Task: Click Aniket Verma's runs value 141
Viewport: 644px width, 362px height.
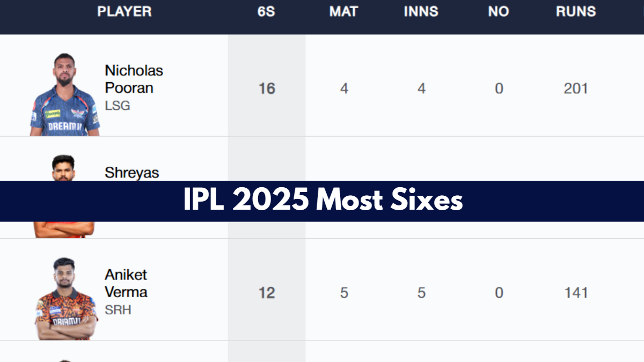Action: coord(576,293)
